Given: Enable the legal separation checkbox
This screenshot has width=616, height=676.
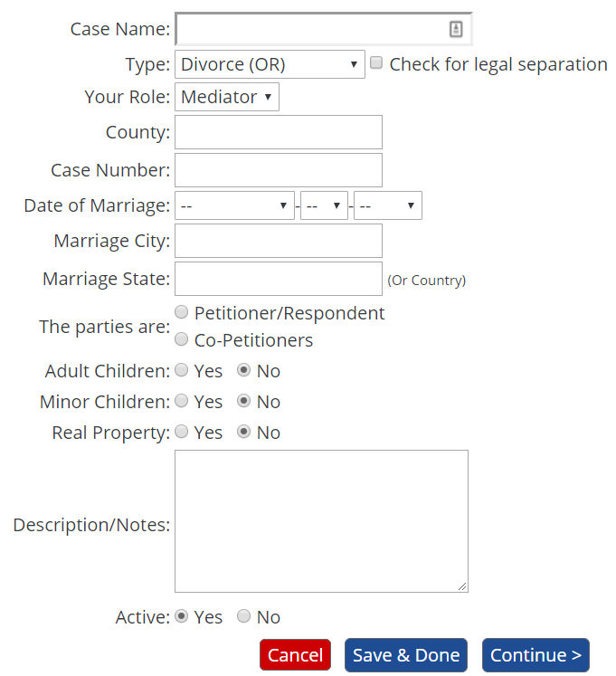Looking at the screenshot, I should click(376, 63).
